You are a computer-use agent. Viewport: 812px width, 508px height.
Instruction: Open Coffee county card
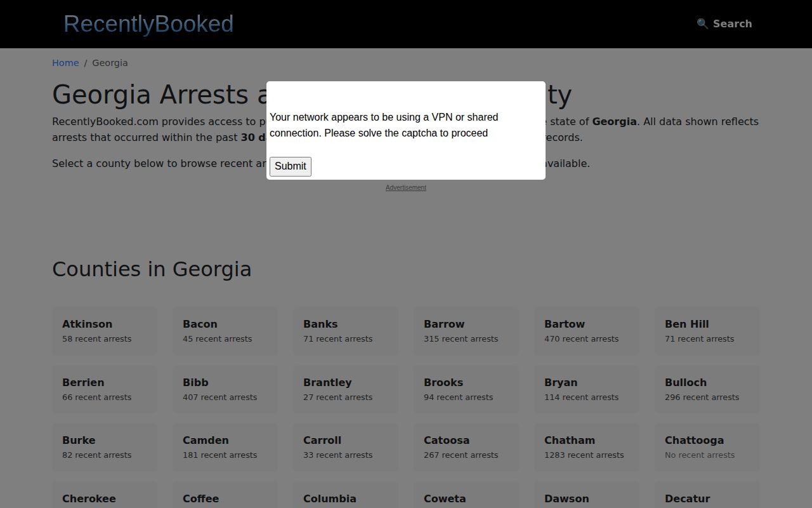(x=225, y=495)
